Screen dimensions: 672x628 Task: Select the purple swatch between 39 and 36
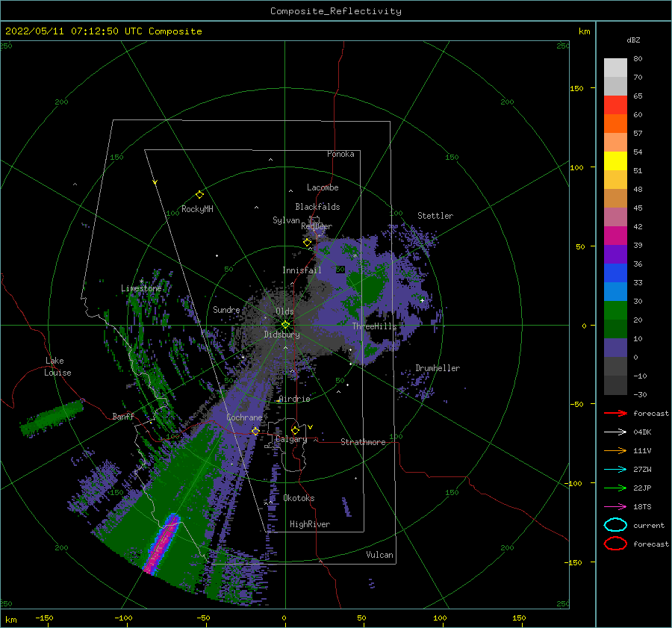[x=615, y=255]
